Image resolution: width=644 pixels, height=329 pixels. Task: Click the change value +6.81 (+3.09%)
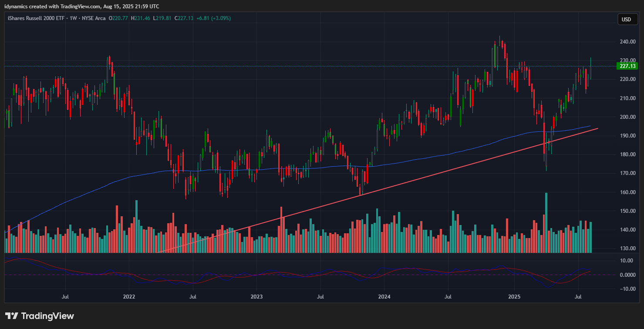coord(213,18)
